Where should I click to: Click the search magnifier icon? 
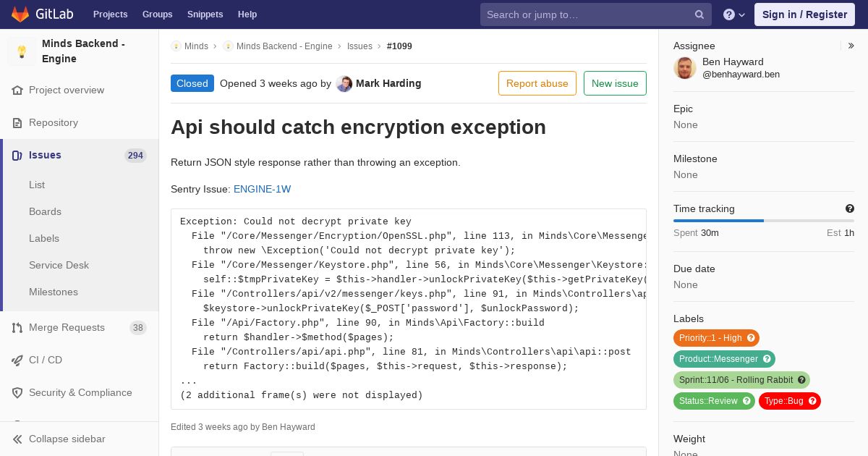[699, 14]
